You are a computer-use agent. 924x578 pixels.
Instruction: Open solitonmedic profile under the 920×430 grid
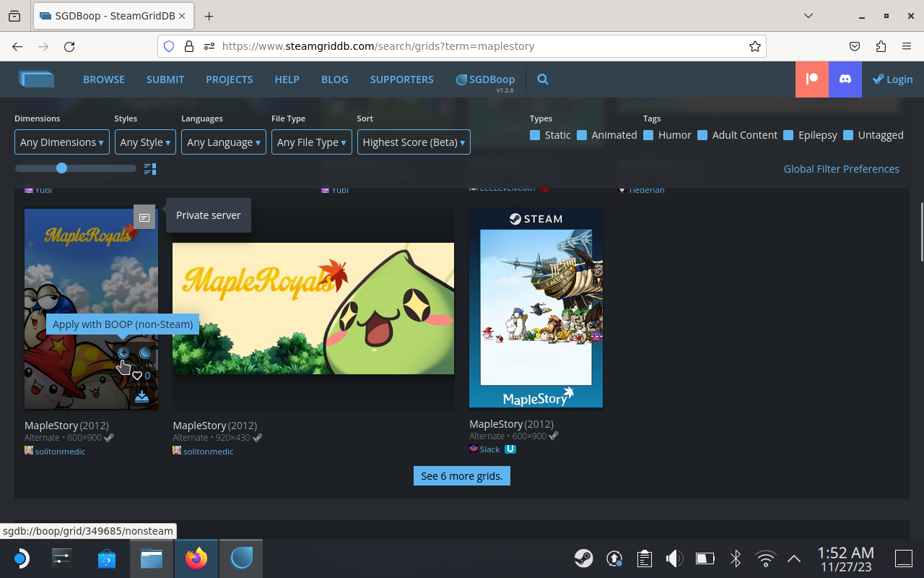click(x=208, y=452)
